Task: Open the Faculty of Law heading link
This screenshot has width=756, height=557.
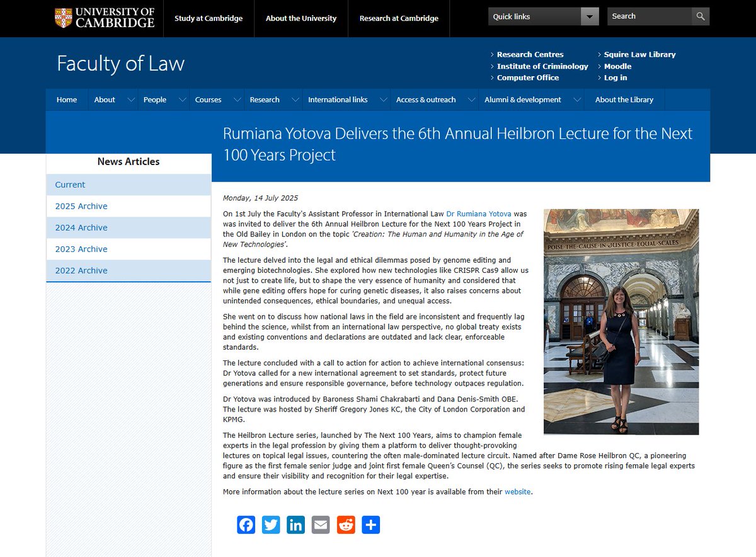Action: click(x=120, y=64)
